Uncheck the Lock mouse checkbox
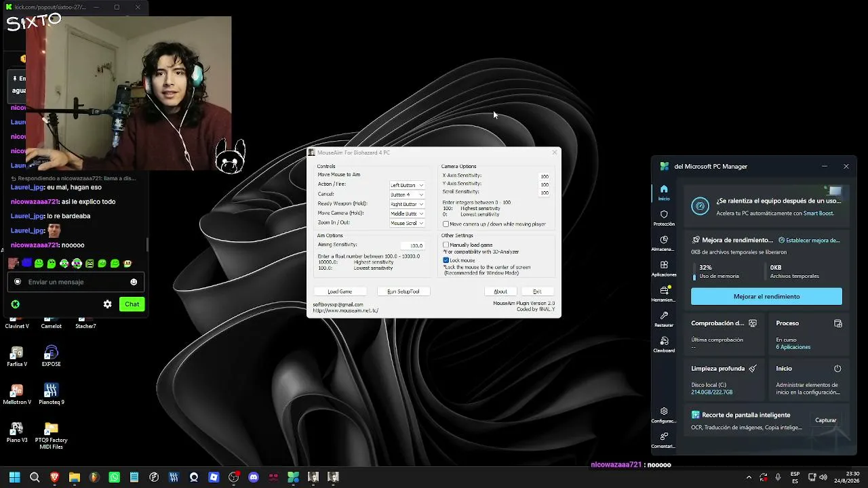 pyautogui.click(x=446, y=260)
